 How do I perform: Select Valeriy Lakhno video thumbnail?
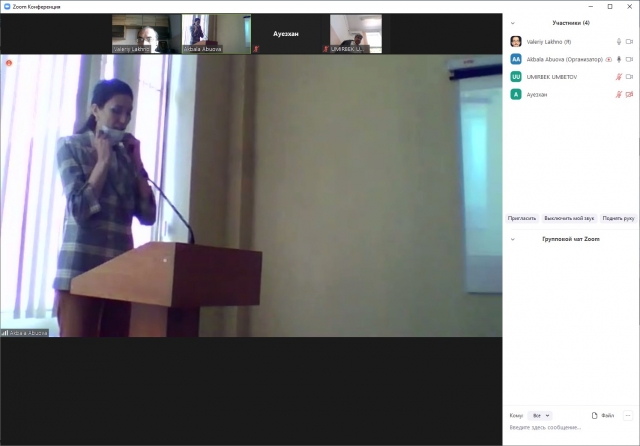[x=147, y=34]
